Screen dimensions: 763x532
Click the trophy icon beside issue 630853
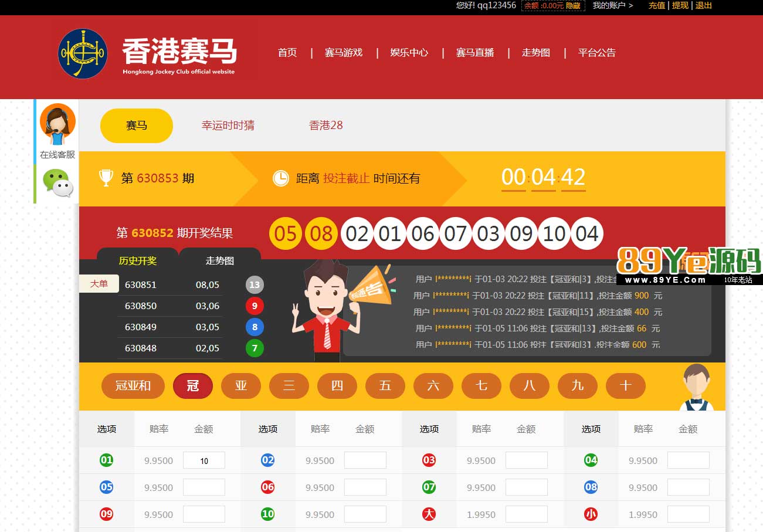tap(106, 178)
